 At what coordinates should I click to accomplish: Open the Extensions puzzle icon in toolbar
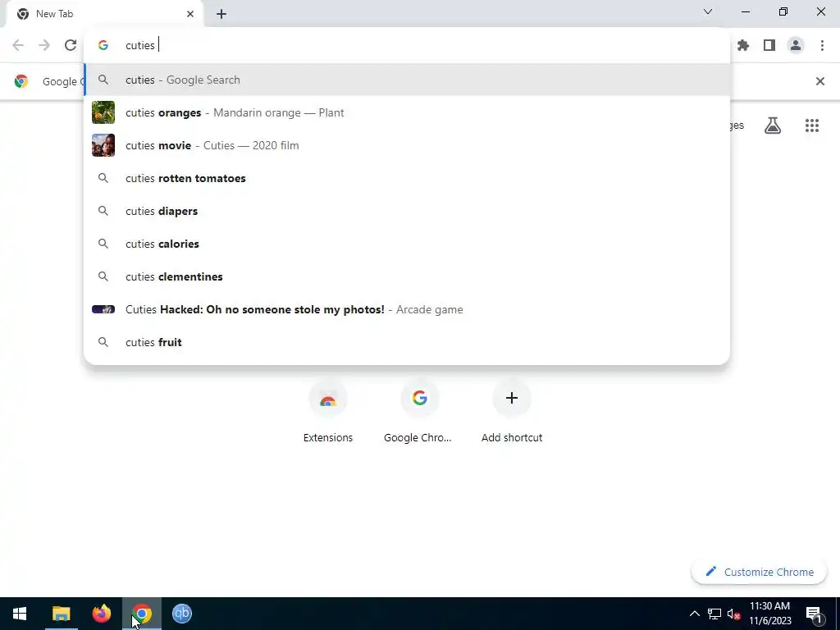click(743, 46)
